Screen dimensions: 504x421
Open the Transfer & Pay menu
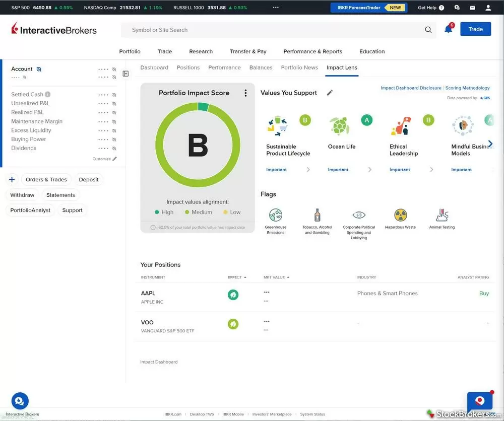(248, 51)
